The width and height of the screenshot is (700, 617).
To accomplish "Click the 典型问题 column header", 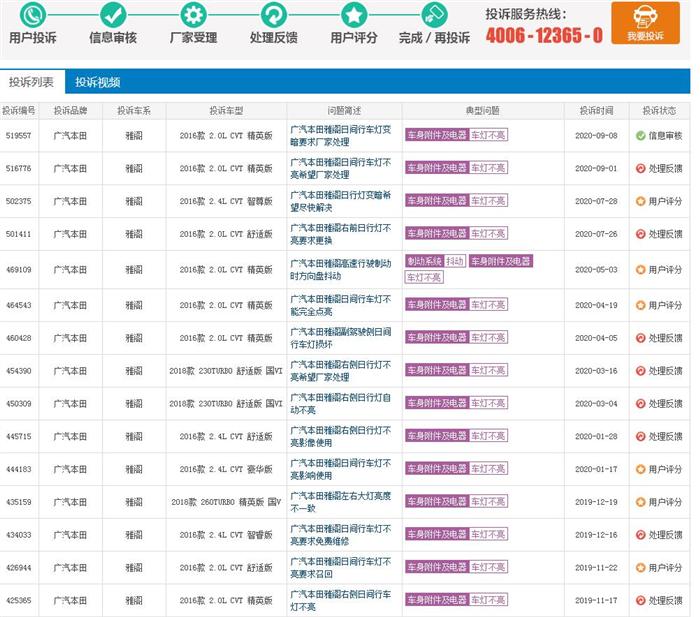I will click(483, 111).
